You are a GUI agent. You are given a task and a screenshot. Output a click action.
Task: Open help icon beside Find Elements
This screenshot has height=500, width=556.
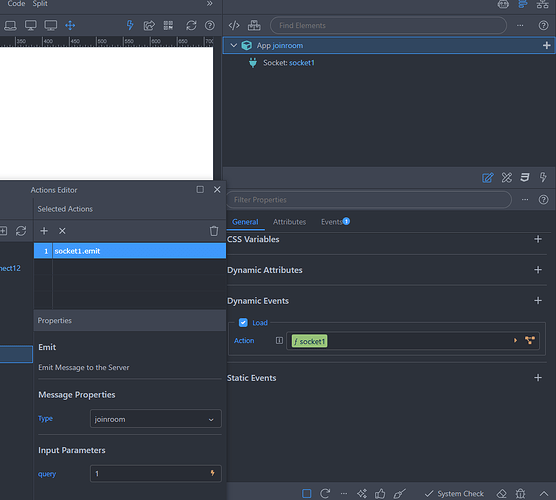point(543,26)
